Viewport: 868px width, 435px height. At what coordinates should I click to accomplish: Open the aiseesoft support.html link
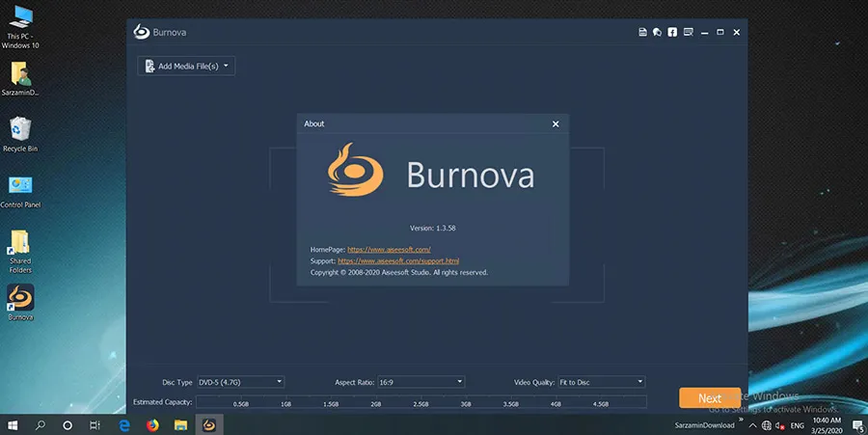click(398, 260)
